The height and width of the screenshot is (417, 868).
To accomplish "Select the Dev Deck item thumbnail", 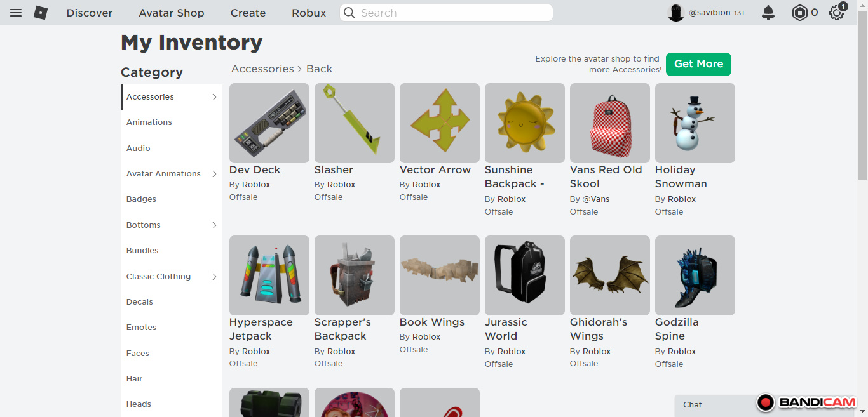I will pyautogui.click(x=269, y=123).
